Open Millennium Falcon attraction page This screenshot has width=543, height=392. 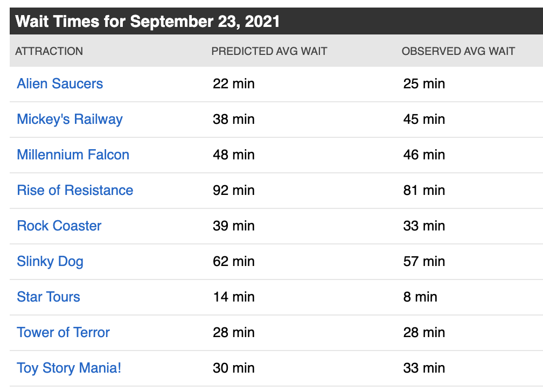(x=73, y=155)
